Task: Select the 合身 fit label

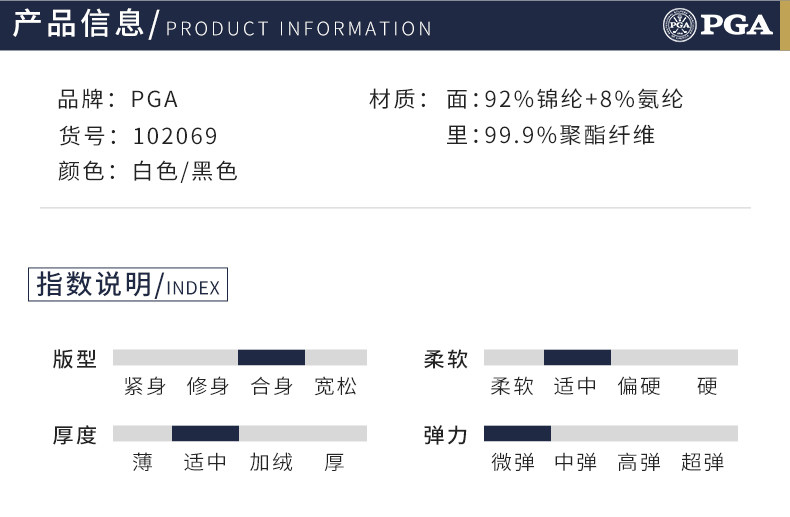Action: coord(271,386)
